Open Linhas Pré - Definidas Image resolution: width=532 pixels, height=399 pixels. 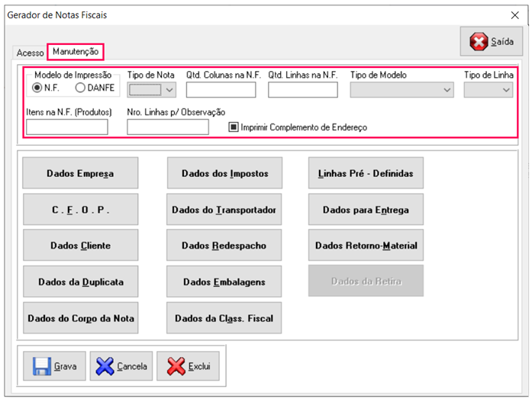[x=366, y=173]
